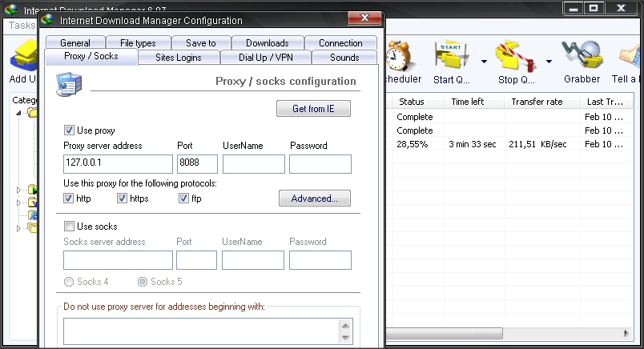644x349 pixels.
Task: Click the Start Queue icon
Action: point(452,55)
